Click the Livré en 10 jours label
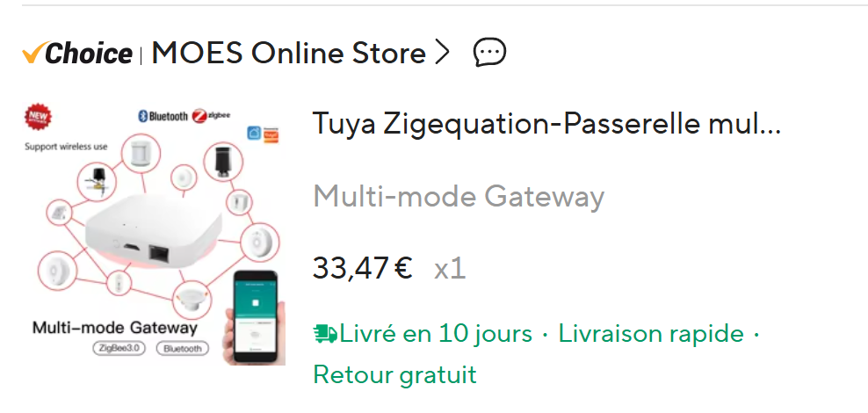Image resolution: width=868 pixels, height=413 pixels. pyautogui.click(x=436, y=334)
